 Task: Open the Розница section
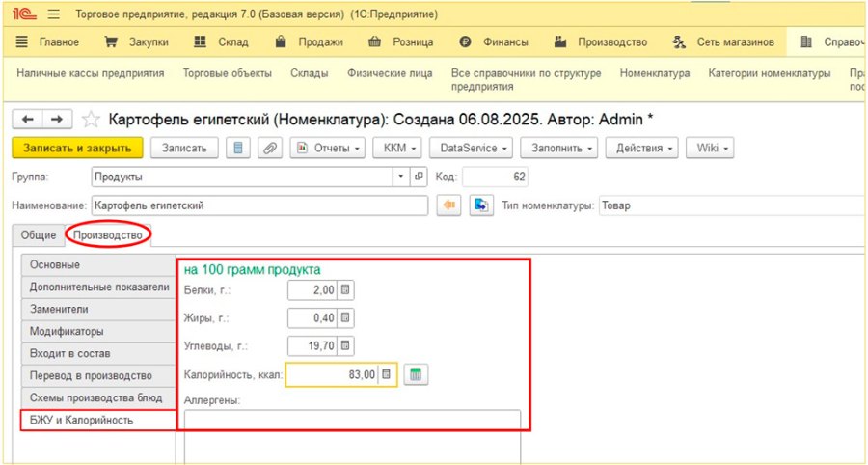401,42
